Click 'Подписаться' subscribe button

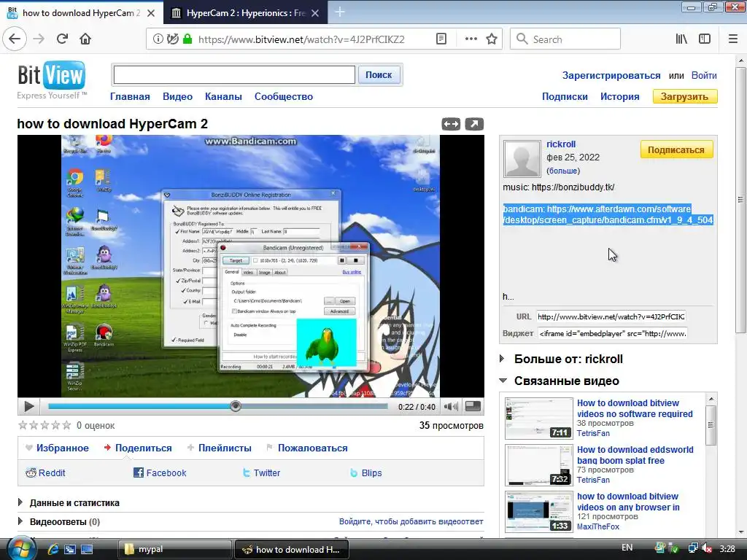tap(676, 150)
